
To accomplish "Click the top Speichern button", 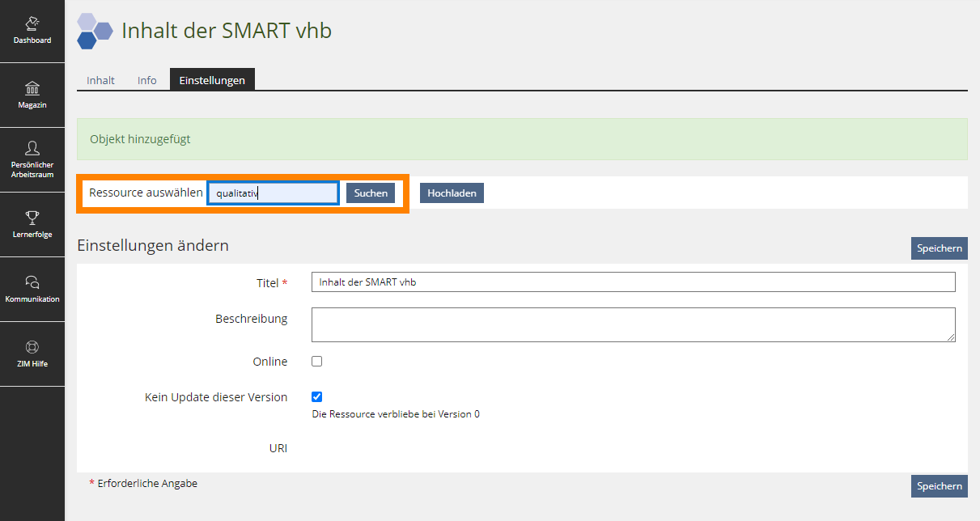I will (x=939, y=248).
